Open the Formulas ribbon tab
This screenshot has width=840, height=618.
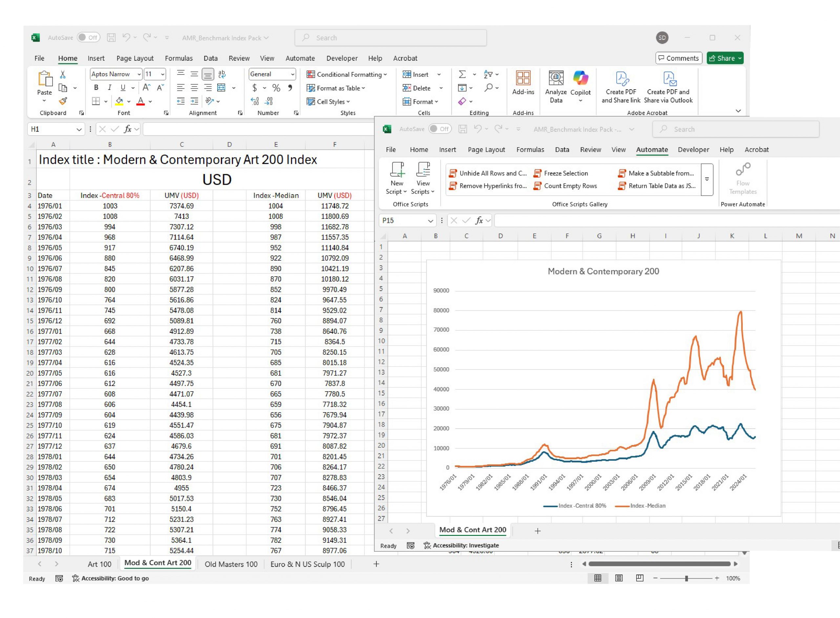click(x=179, y=58)
